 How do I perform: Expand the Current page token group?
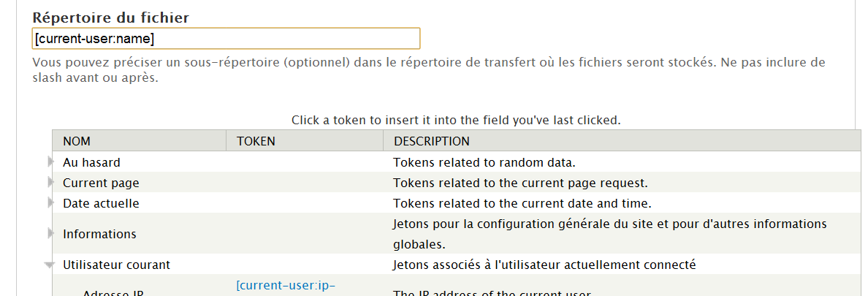[x=51, y=182]
